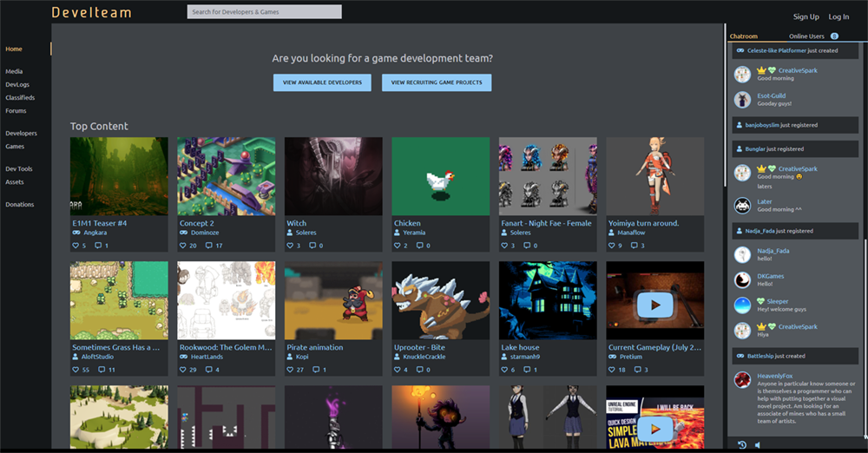Image resolution: width=868 pixels, height=453 pixels.
Task: Click heart icon under Pirate animation
Action: [x=290, y=370]
